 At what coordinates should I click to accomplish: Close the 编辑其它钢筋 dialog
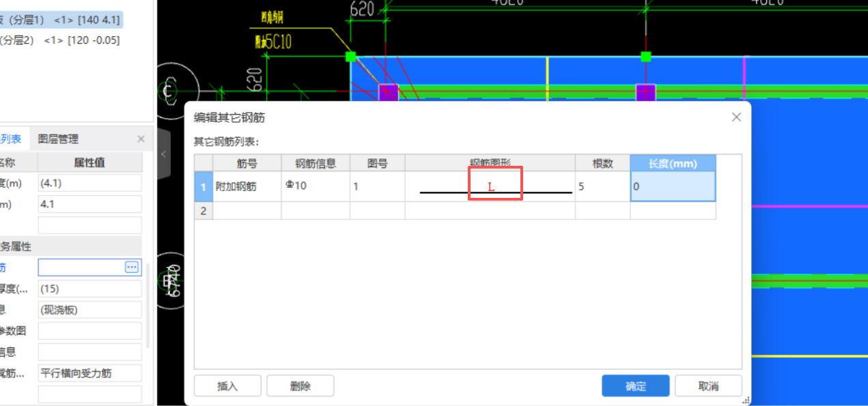point(736,117)
